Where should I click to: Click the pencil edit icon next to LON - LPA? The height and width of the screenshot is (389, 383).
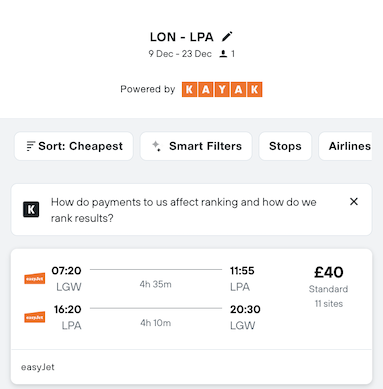coord(227,37)
